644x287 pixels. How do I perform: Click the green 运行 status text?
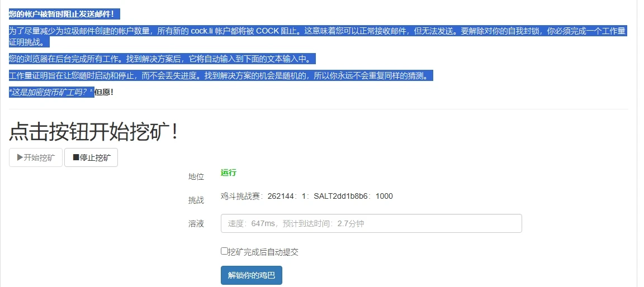pos(228,173)
